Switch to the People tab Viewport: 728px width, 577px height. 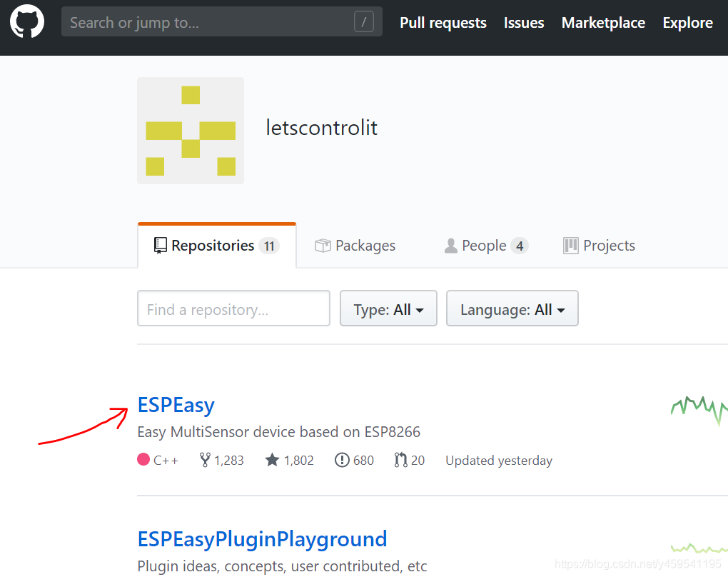[x=486, y=245]
